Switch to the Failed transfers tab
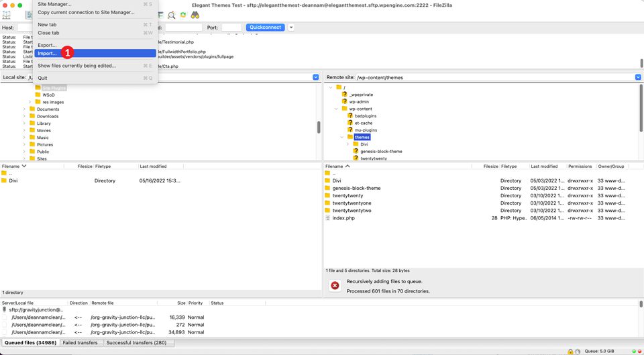 click(x=80, y=343)
